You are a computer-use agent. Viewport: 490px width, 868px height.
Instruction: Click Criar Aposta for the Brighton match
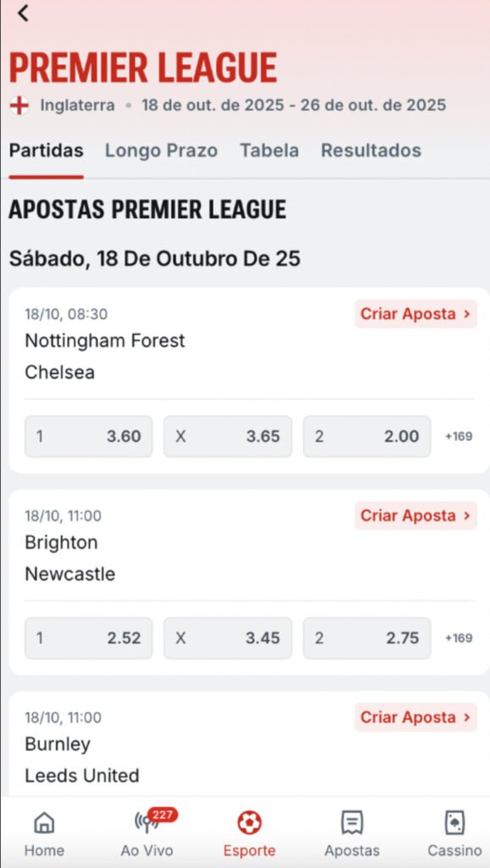click(x=415, y=515)
